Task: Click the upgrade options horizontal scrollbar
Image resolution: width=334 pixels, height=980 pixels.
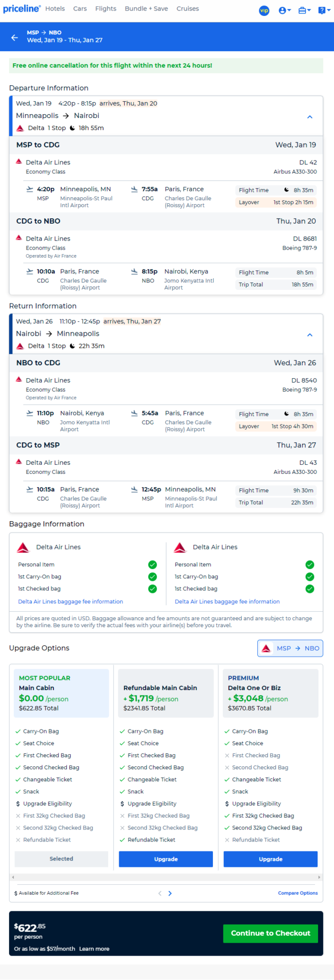Action: pos(166,877)
